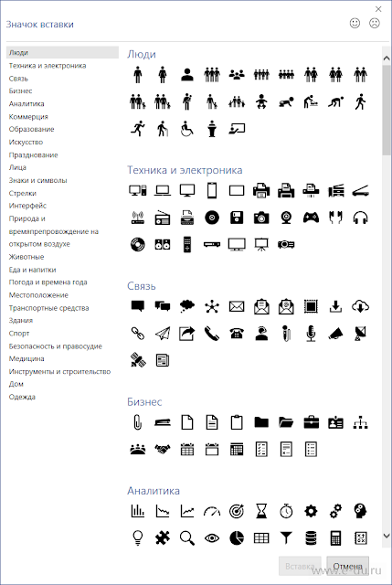
Task: Go to the Искусство category
Action: 26,143
